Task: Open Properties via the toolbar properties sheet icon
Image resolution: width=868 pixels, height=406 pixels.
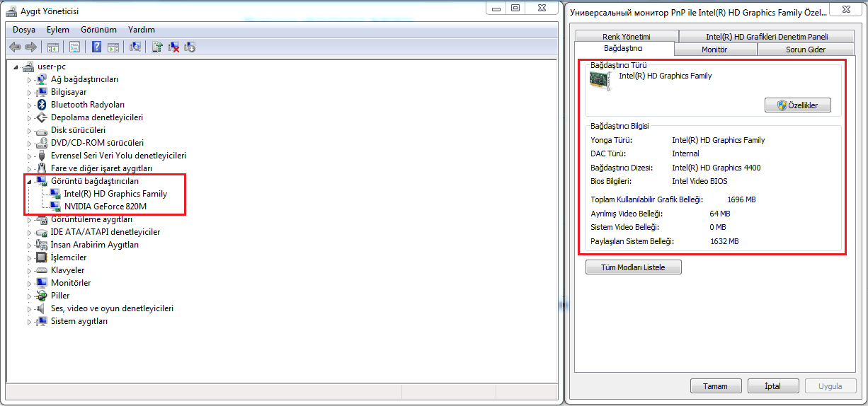Action: pyautogui.click(x=74, y=47)
